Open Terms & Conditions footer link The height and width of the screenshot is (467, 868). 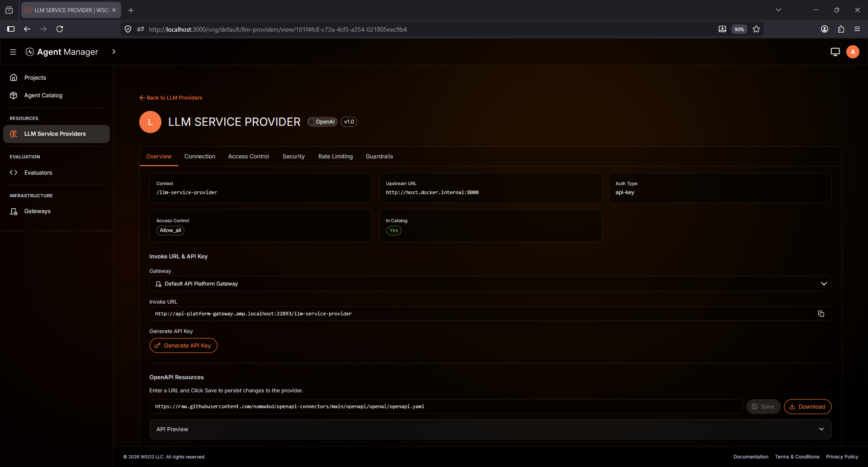(x=797, y=457)
